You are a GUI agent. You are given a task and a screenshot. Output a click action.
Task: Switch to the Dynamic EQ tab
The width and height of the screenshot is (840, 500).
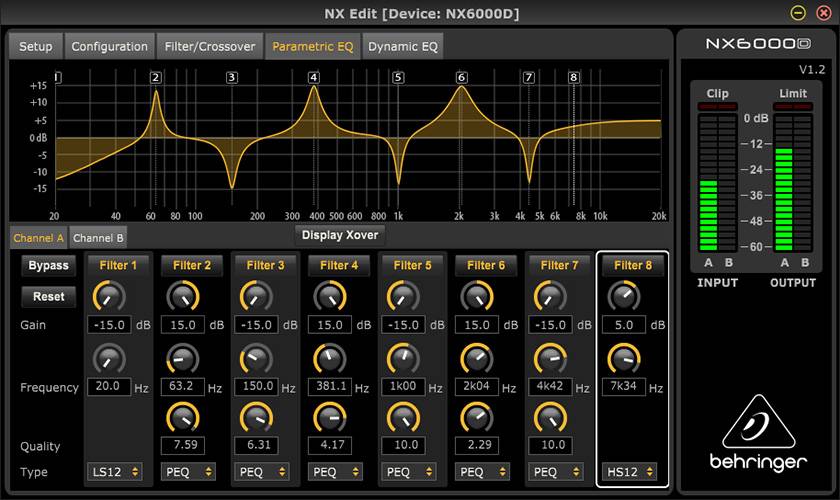[402, 46]
